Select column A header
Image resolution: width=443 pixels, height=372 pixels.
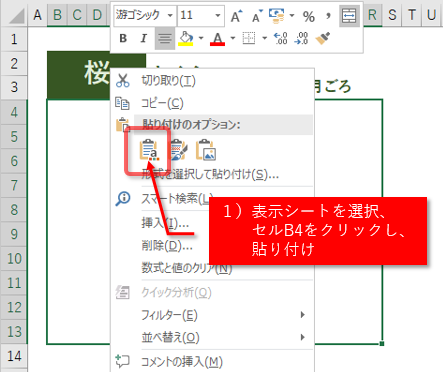(x=38, y=15)
